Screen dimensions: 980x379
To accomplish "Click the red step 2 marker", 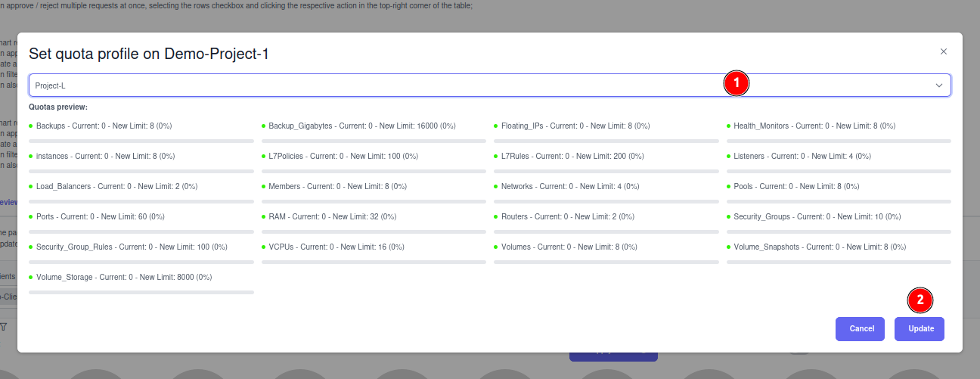I will tap(920, 300).
